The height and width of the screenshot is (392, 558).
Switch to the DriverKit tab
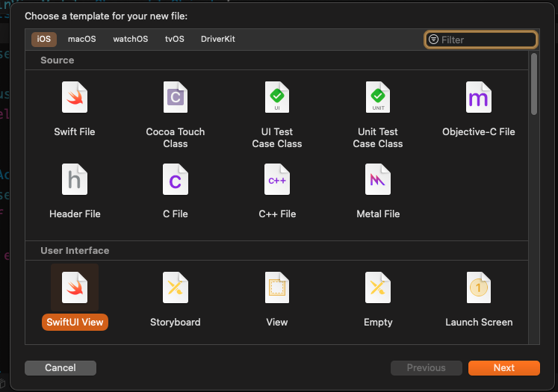coord(218,39)
